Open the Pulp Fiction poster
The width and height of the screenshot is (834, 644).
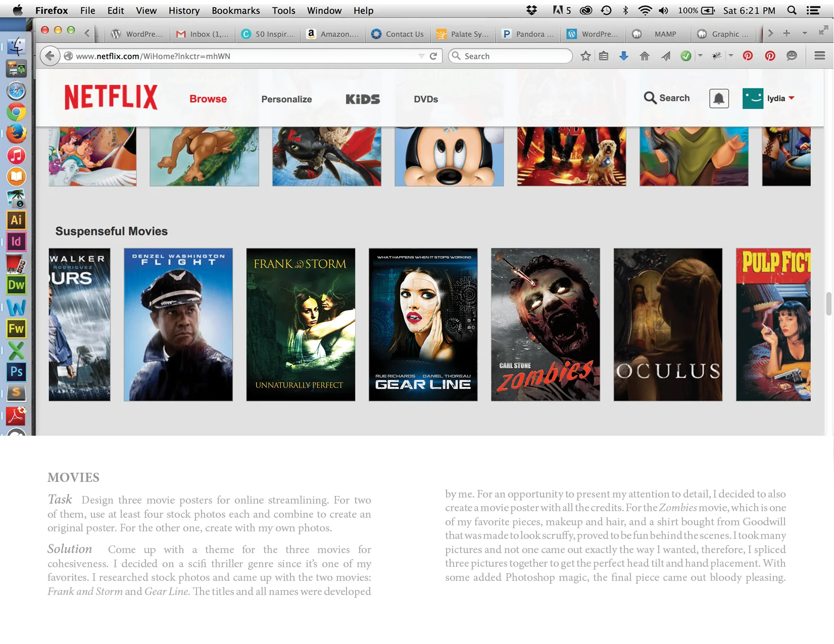[x=773, y=324]
